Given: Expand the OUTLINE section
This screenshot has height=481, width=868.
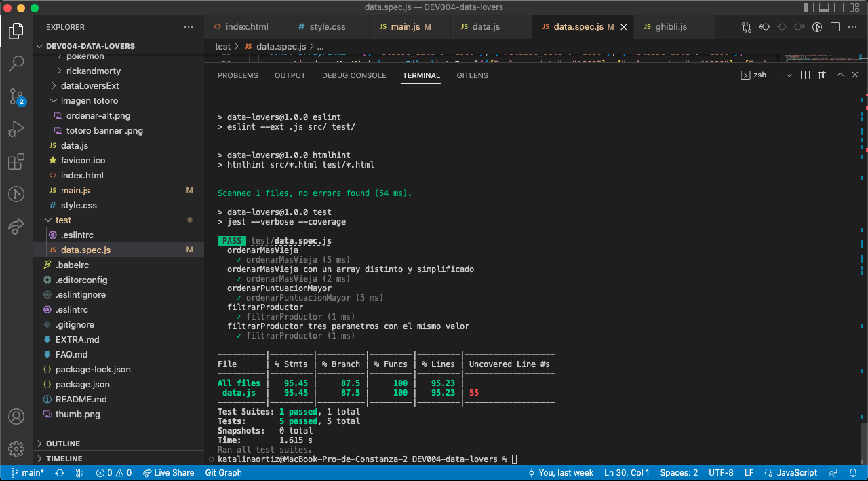Looking at the screenshot, I should (x=63, y=444).
